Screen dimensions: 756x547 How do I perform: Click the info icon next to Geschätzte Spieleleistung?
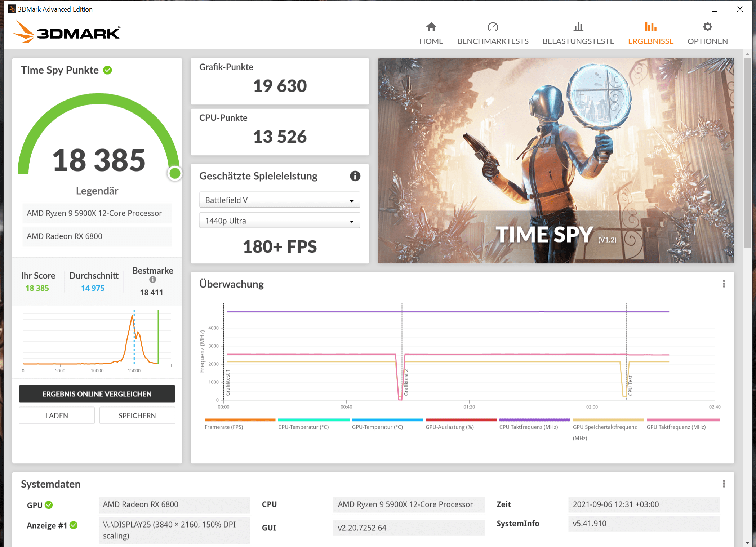355,176
